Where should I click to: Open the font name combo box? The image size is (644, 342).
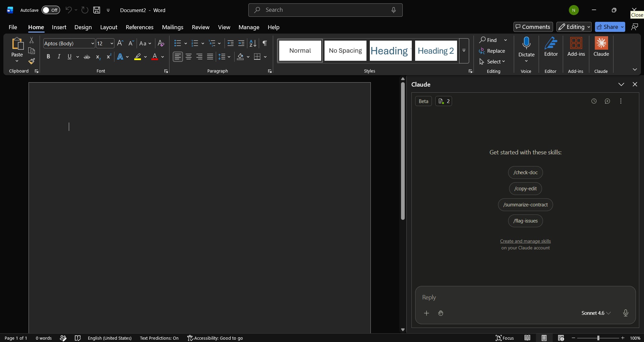tap(69, 43)
